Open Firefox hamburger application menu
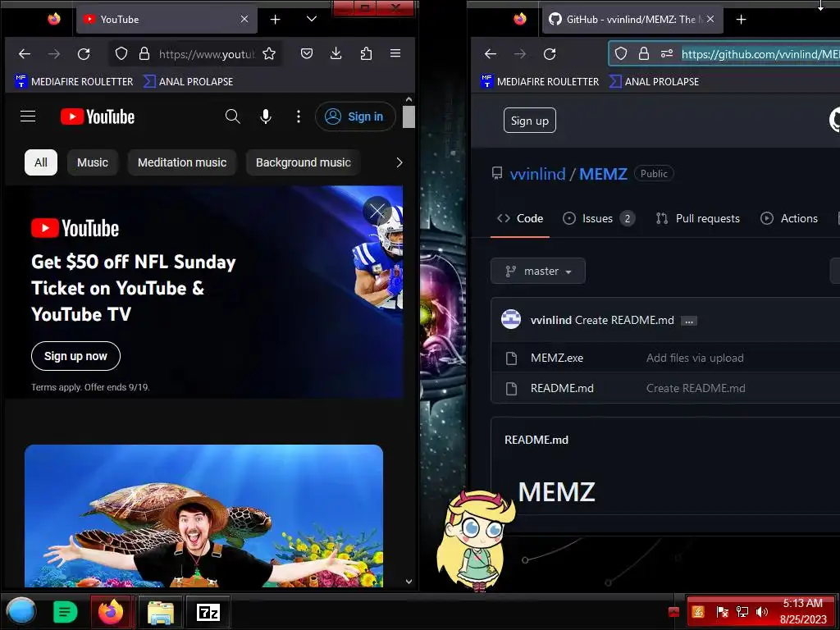The height and width of the screenshot is (630, 840). tap(395, 53)
